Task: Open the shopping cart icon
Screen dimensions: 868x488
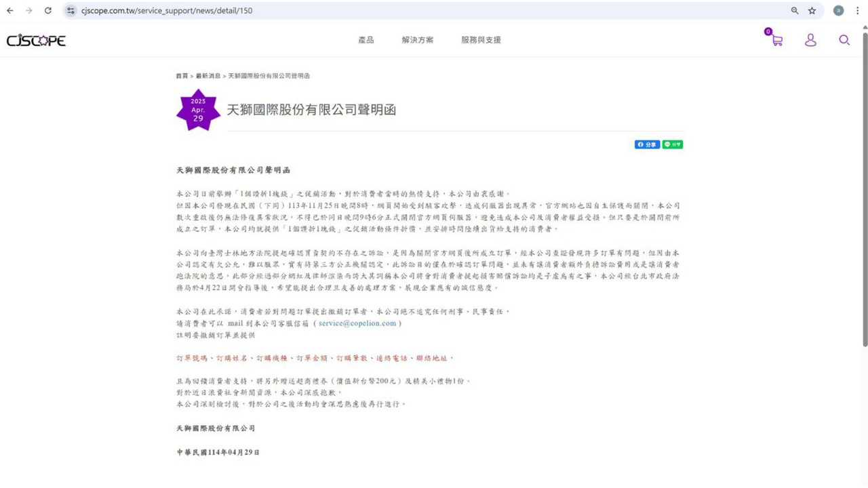Action: [x=776, y=40]
